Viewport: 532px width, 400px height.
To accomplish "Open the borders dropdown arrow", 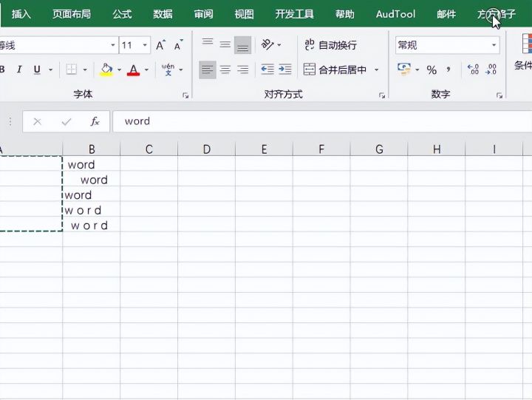I will 85,70.
